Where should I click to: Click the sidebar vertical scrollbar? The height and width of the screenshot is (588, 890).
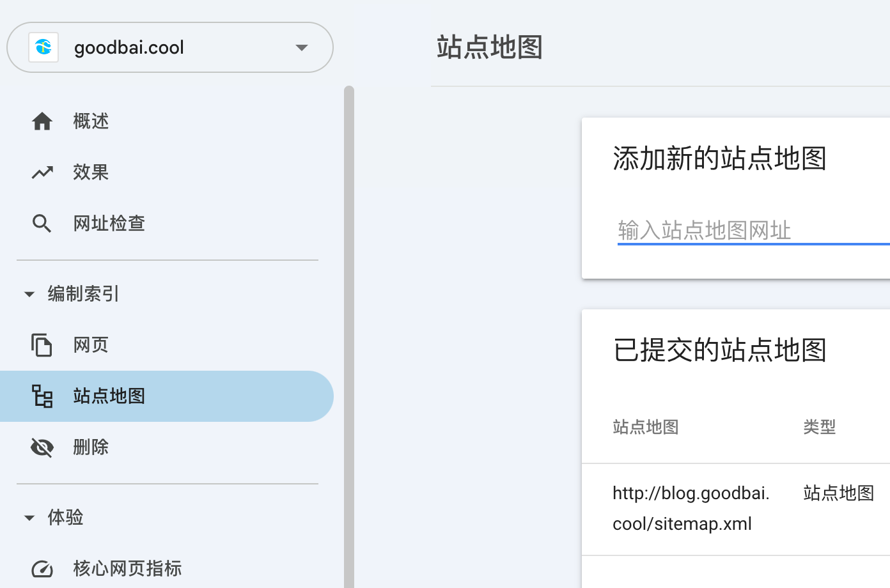[349, 320]
